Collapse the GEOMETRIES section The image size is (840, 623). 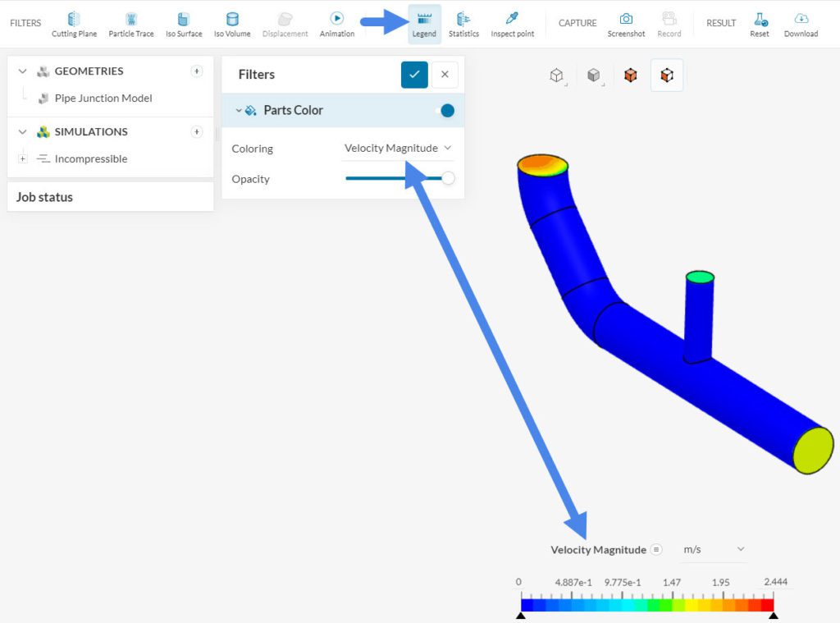coord(23,71)
